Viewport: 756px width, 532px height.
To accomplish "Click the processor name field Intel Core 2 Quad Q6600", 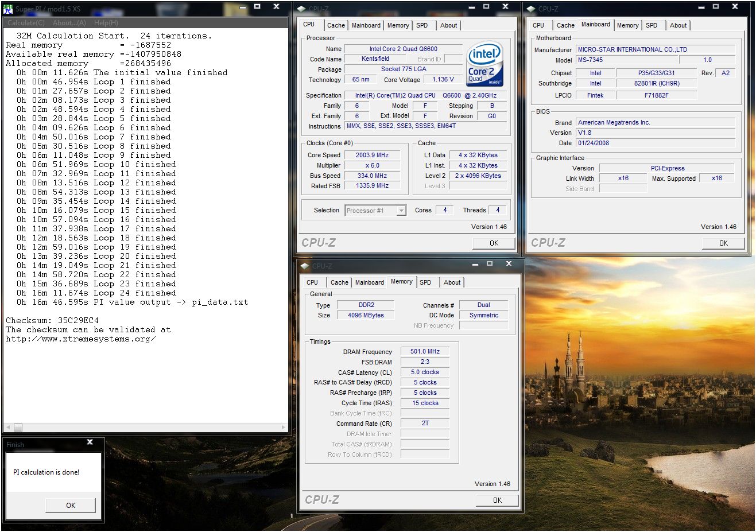I will click(404, 49).
